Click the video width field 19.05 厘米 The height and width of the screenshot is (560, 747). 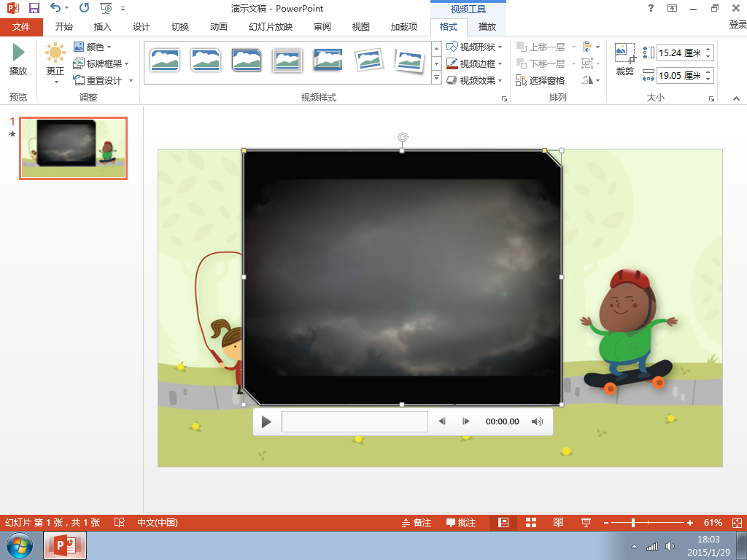(680, 75)
